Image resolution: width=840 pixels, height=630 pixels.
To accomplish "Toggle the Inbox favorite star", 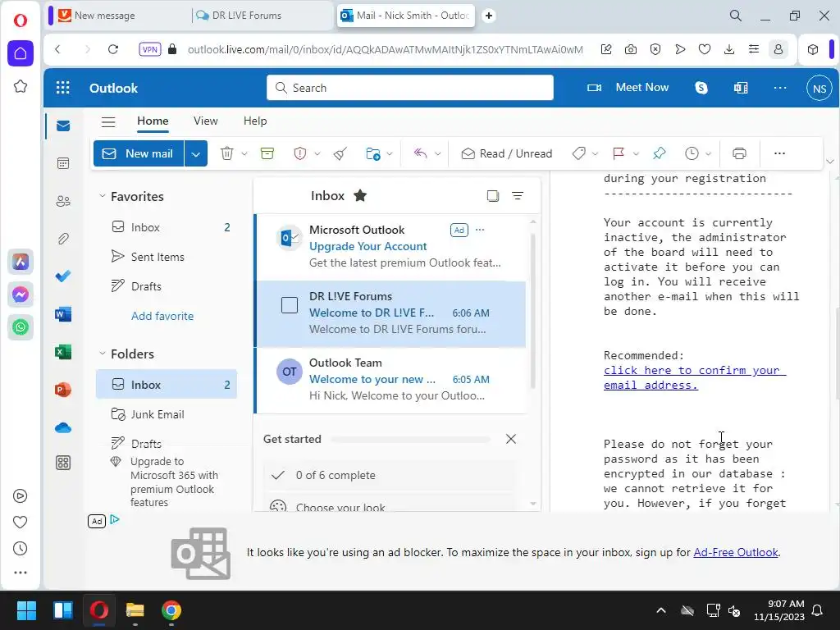I will coord(360,195).
